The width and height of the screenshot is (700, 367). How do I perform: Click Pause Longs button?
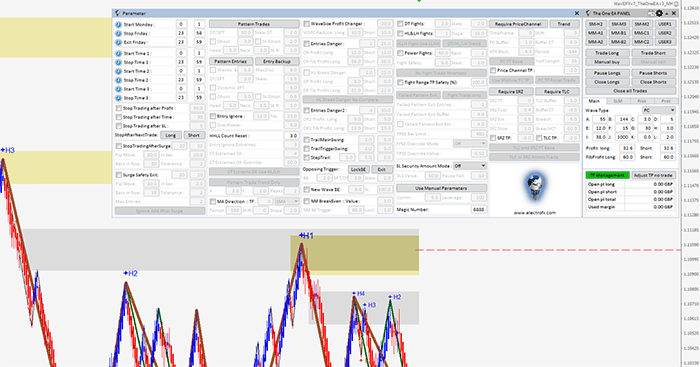point(607,73)
